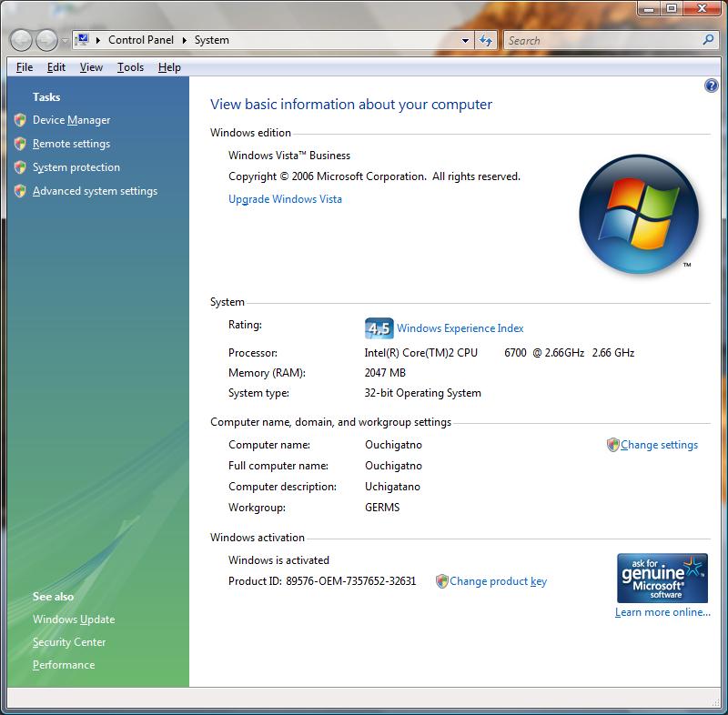Image resolution: width=728 pixels, height=715 pixels.
Task: Expand the arrow between Control Panel and System
Action: pos(185,40)
